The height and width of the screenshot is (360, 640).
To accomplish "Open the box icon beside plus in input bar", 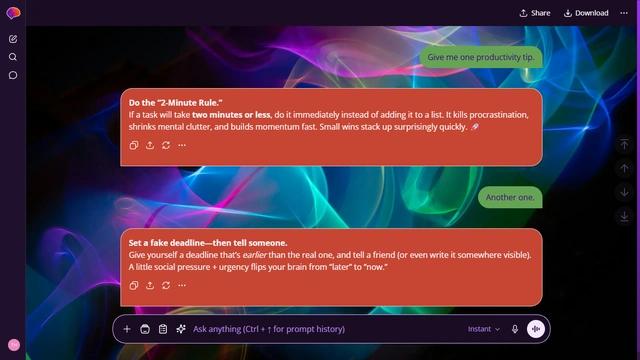I will [x=145, y=329].
